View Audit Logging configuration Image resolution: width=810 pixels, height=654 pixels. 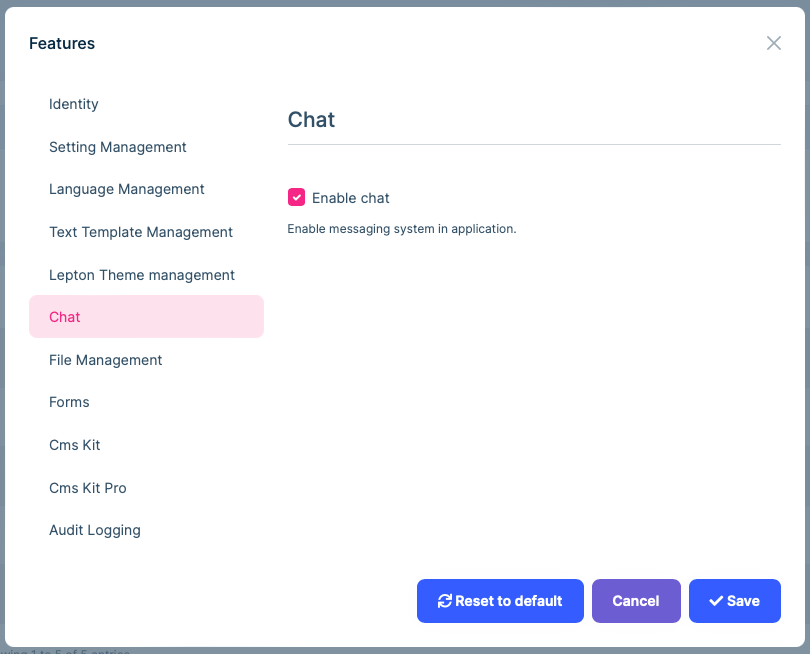pos(94,530)
